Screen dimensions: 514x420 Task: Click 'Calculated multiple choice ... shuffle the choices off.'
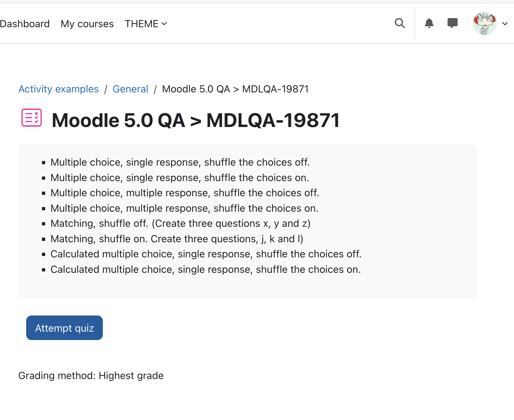coord(206,254)
